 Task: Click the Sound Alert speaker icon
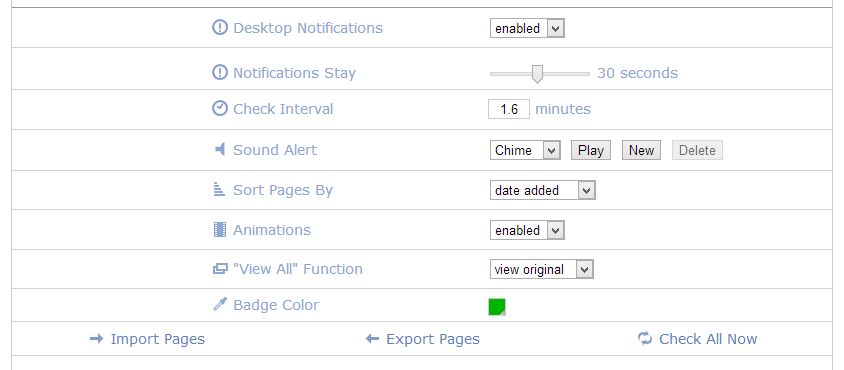[220, 149]
